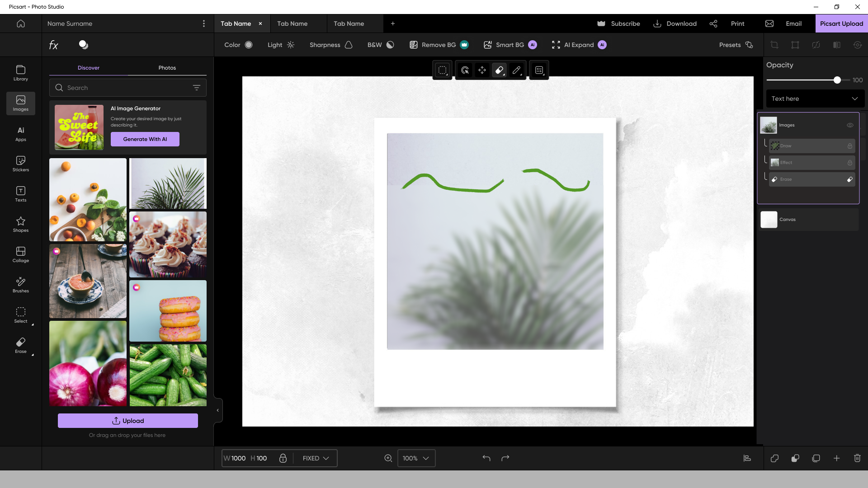Click the Remove BG tool
868x488 pixels.
[x=439, y=45]
